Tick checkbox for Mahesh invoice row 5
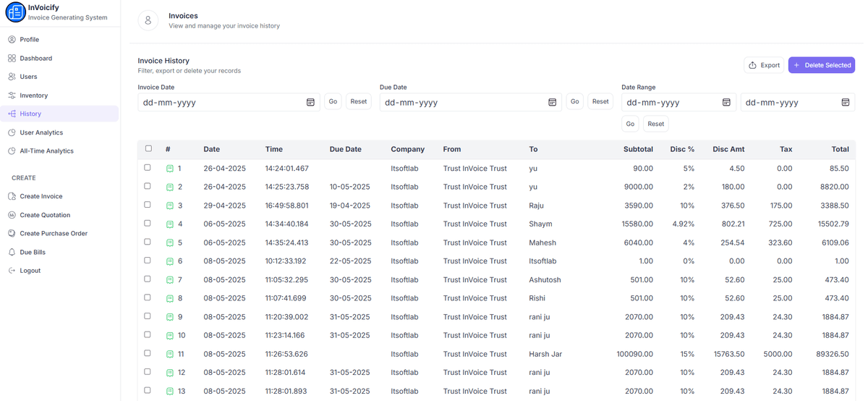This screenshot has width=868, height=401. (x=148, y=242)
